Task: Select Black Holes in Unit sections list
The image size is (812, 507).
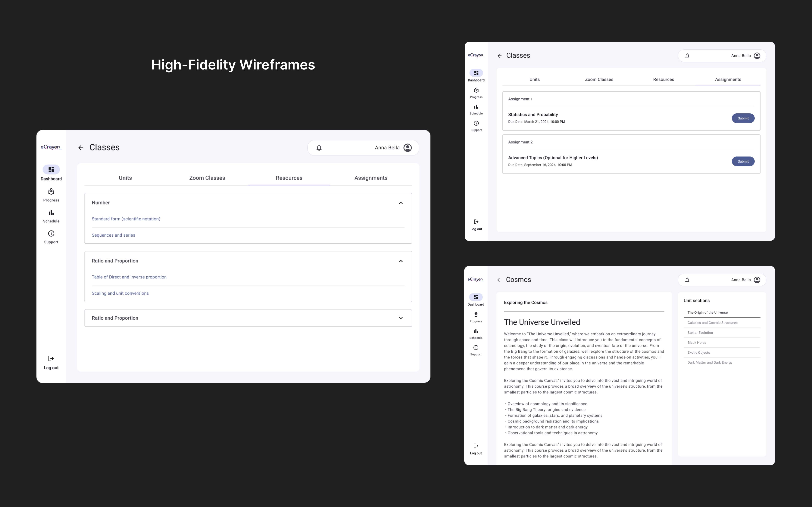Action: [697, 343]
